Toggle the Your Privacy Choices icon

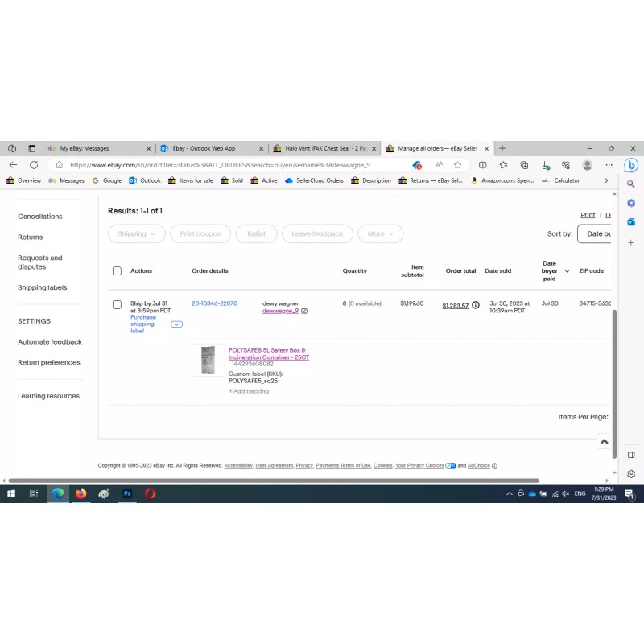pos(451,465)
